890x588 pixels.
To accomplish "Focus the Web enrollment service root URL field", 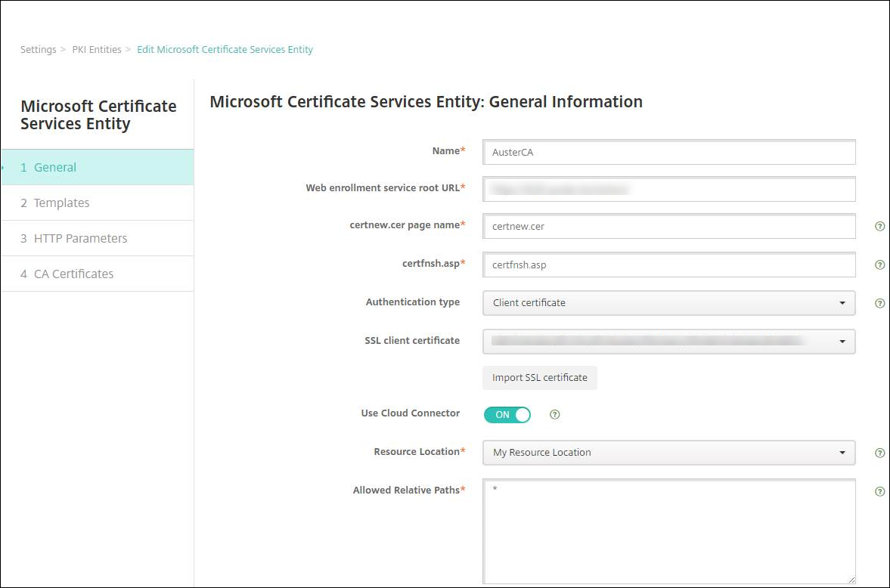I will (668, 189).
